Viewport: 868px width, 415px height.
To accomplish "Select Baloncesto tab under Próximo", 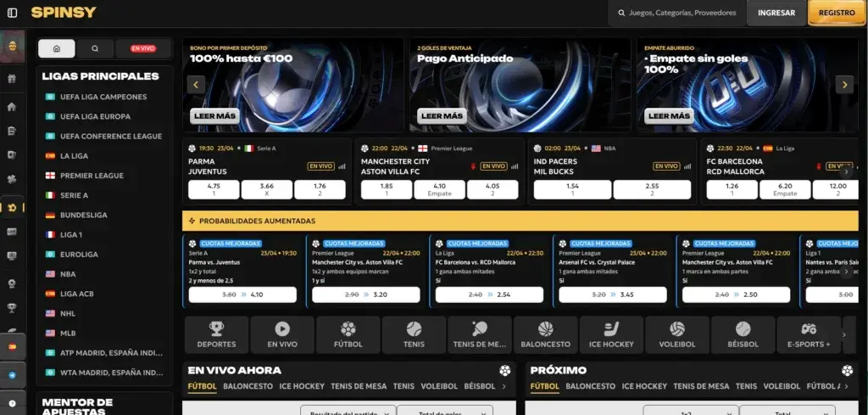I will [590, 386].
